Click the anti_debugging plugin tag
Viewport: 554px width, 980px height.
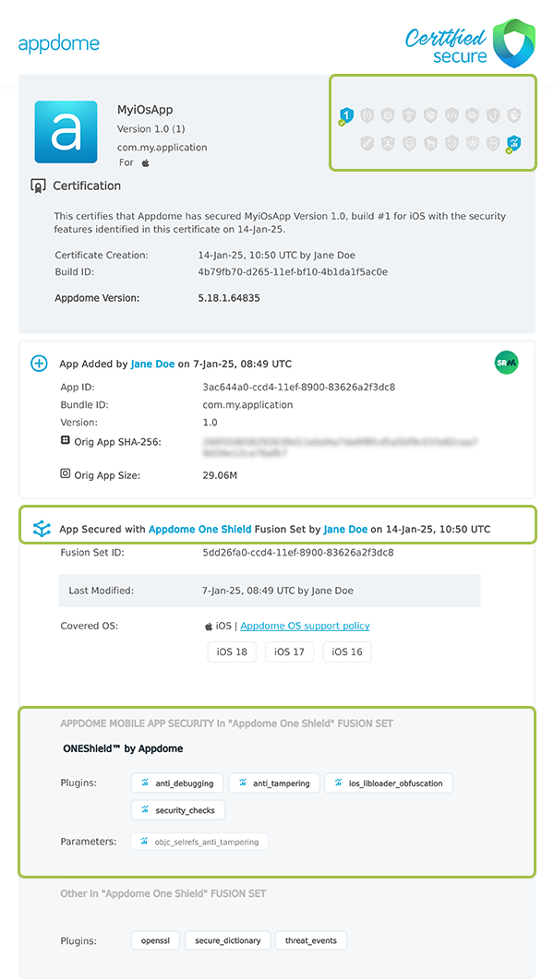click(x=177, y=783)
